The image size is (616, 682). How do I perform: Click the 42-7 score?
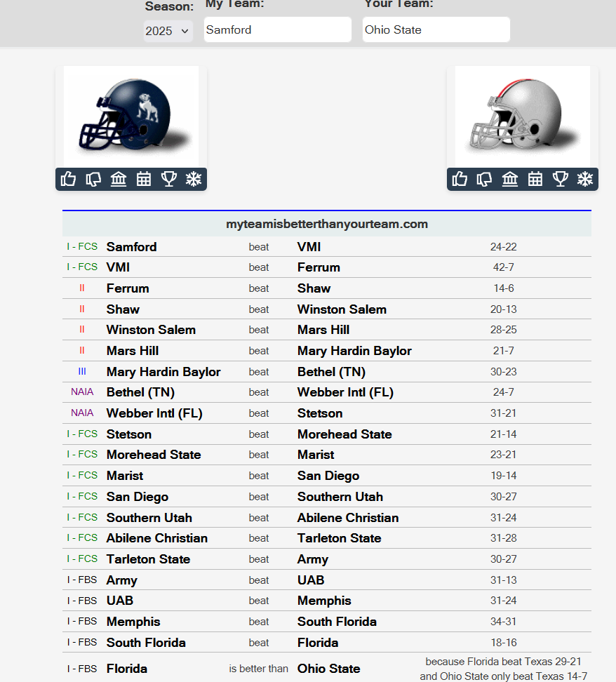503,267
